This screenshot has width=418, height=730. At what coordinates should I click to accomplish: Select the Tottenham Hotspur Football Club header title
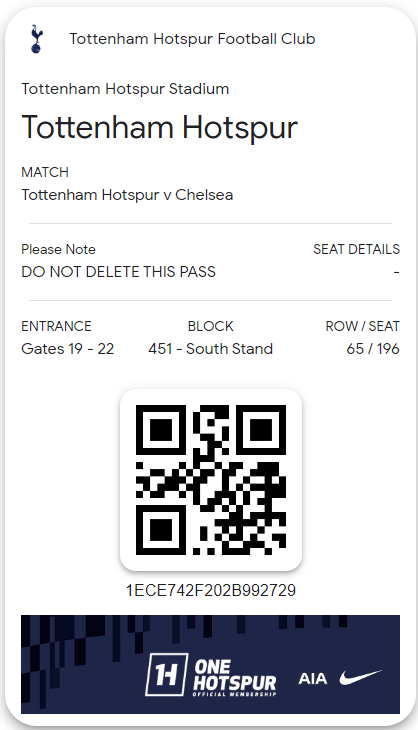click(x=192, y=39)
